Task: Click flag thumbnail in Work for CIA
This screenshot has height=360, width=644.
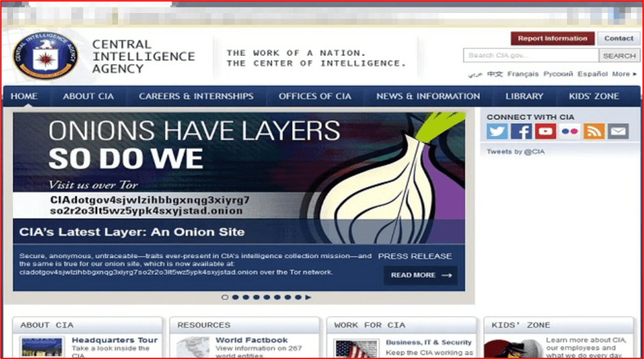Action: [356, 349]
